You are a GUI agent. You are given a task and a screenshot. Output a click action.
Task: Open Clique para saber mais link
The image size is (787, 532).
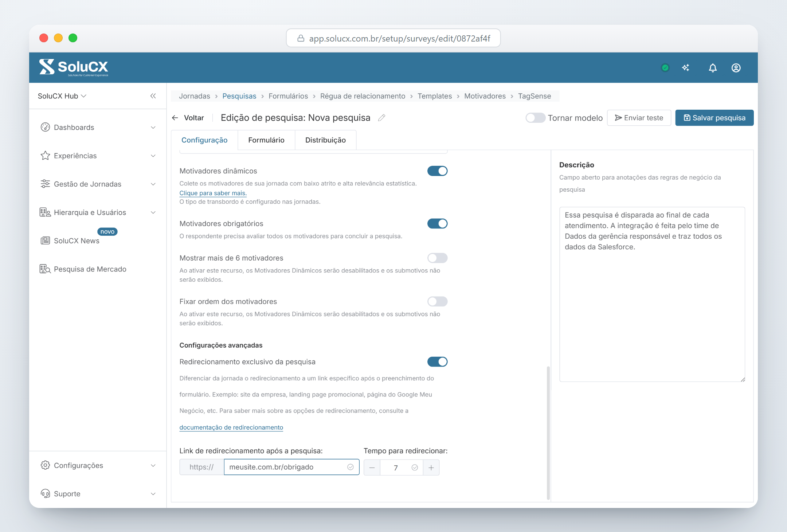[x=213, y=193]
